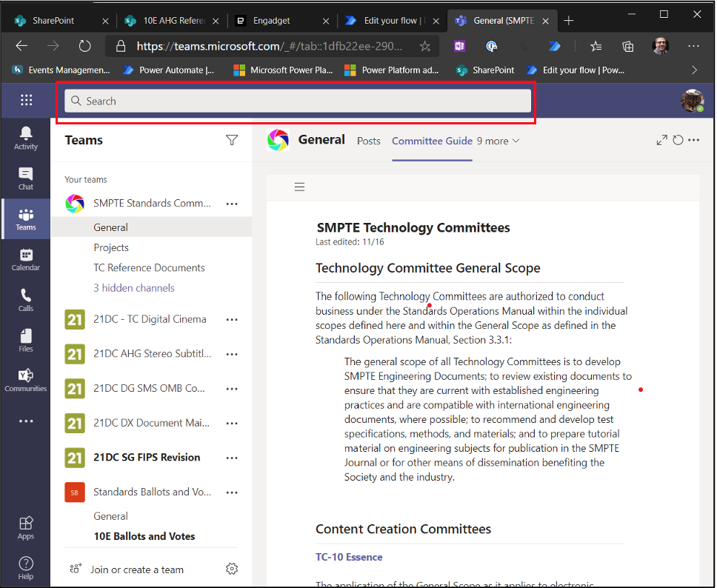Open the Communities app icon

tap(26, 381)
